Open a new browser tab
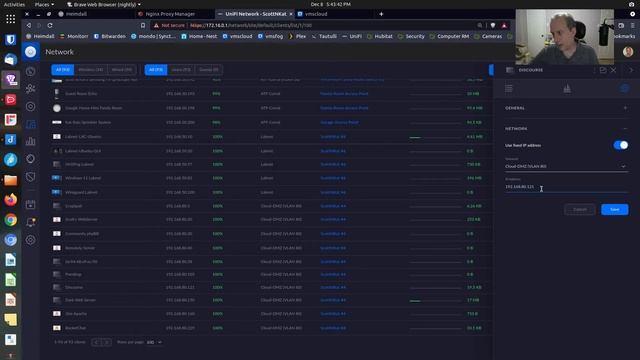The image size is (640, 360). (x=381, y=14)
